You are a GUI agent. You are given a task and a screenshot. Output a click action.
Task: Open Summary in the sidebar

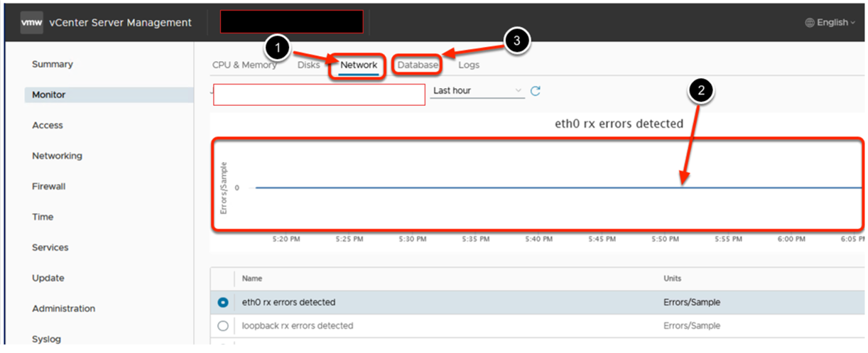[x=53, y=65]
